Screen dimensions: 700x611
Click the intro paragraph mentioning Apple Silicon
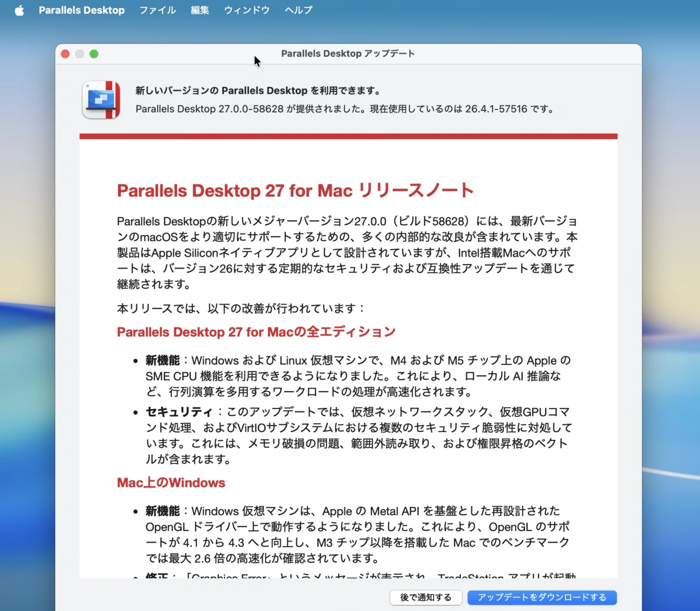click(x=347, y=253)
